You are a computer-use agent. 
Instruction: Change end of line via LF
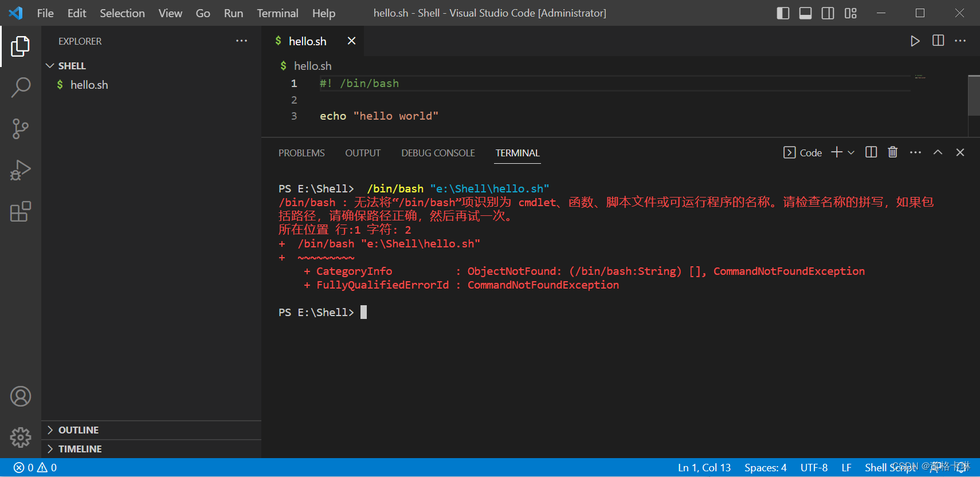point(846,467)
